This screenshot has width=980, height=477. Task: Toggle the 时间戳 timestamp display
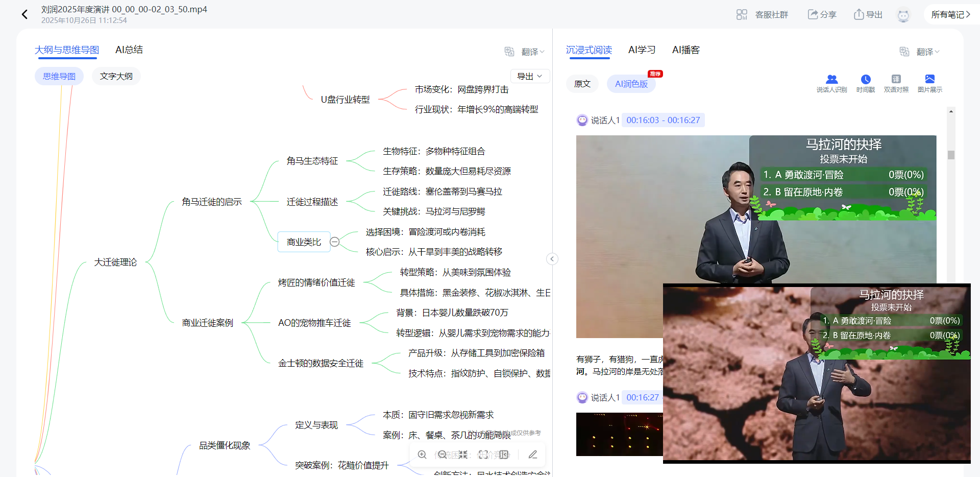pos(866,83)
